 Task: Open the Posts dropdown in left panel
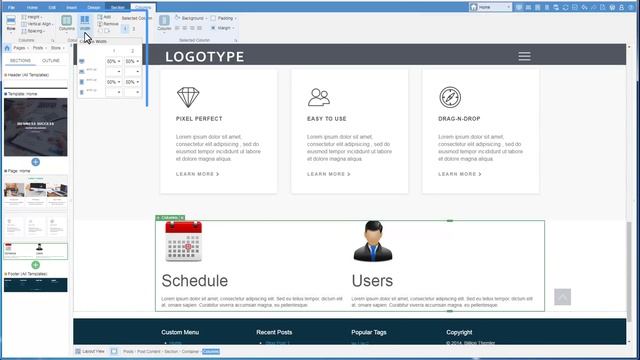[40, 48]
